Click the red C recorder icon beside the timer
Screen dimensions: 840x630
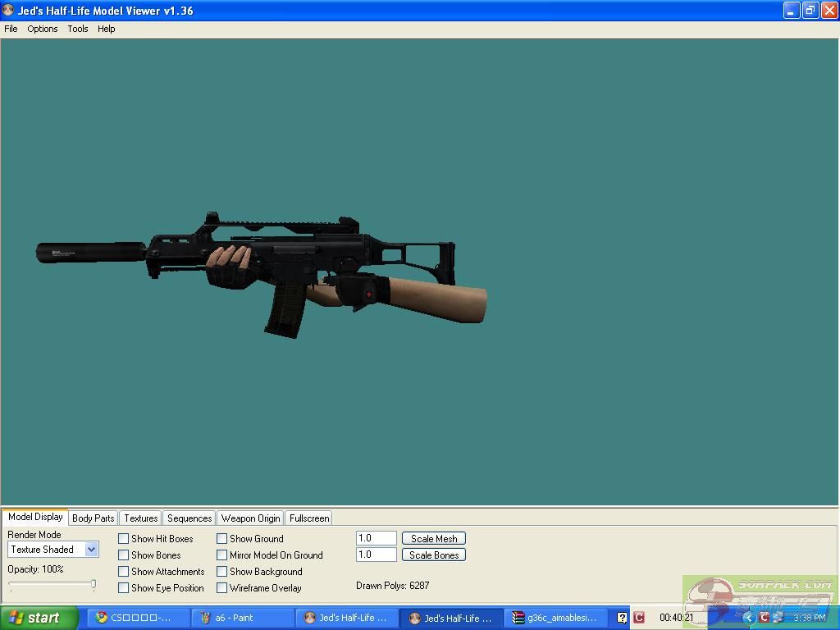(x=639, y=618)
